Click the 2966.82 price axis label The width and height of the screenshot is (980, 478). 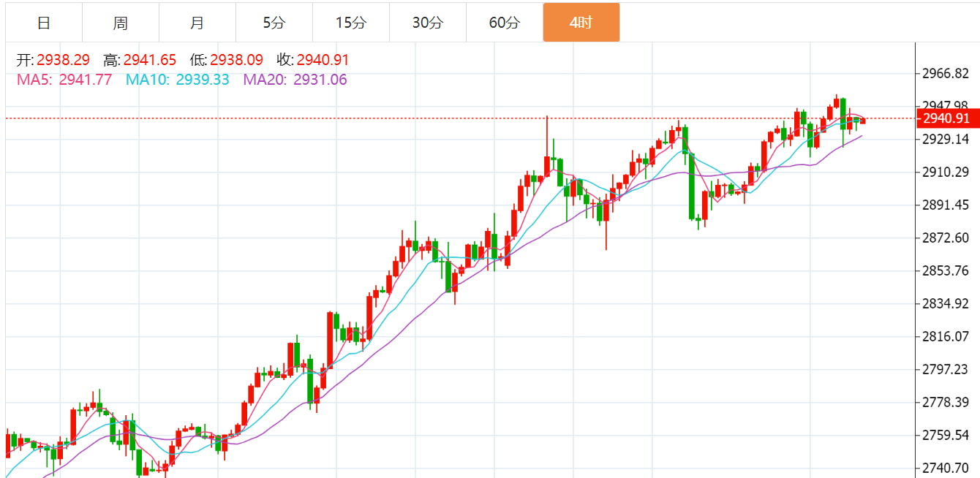[x=946, y=74]
